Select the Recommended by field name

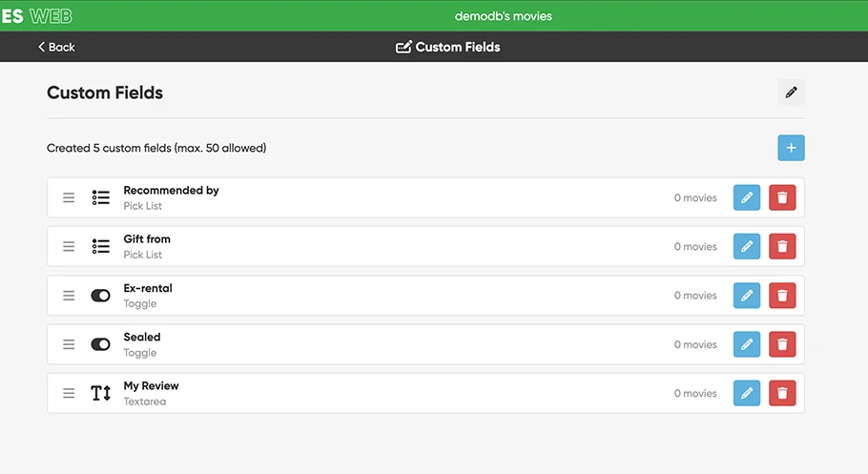coord(171,191)
